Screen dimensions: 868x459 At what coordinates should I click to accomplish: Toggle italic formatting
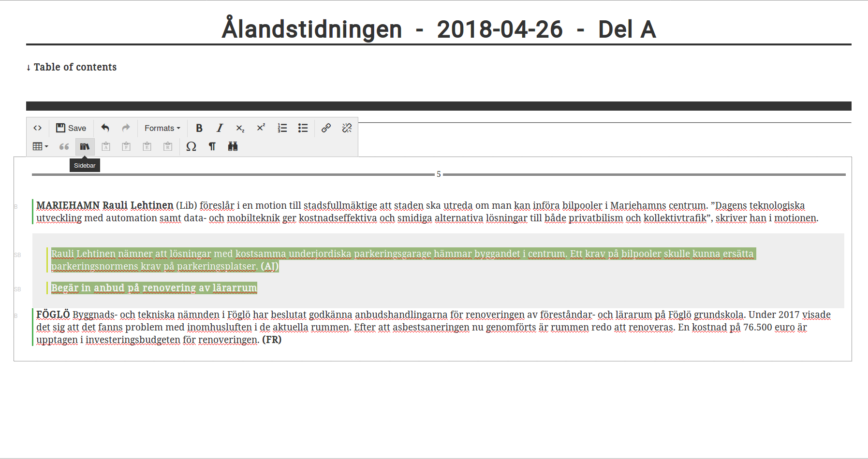[220, 128]
